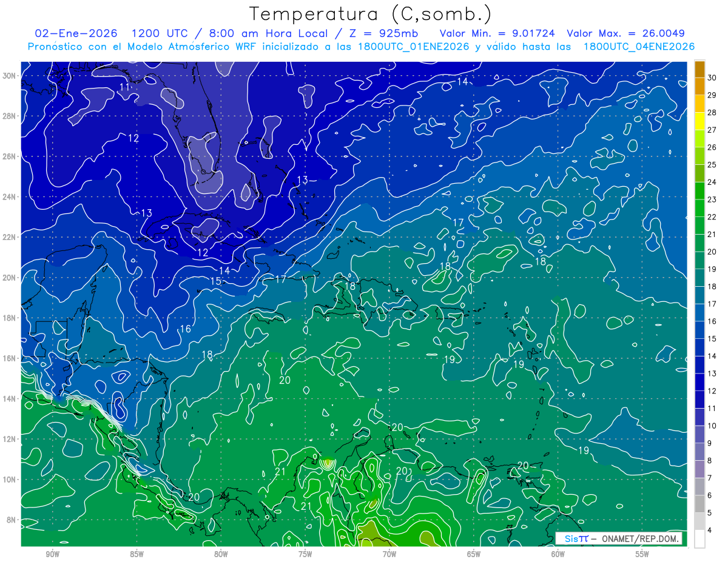Click the "30" label on the color scale
Viewport: 728px width, 562px height.
coord(712,77)
